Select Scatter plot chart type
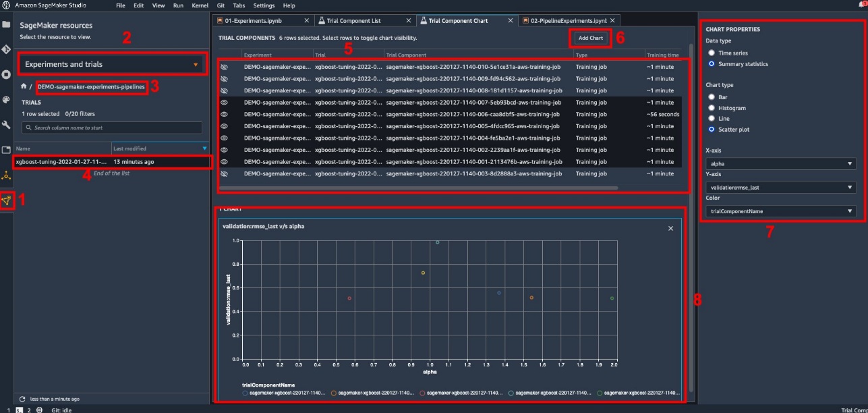The height and width of the screenshot is (413, 868). pyautogui.click(x=712, y=129)
